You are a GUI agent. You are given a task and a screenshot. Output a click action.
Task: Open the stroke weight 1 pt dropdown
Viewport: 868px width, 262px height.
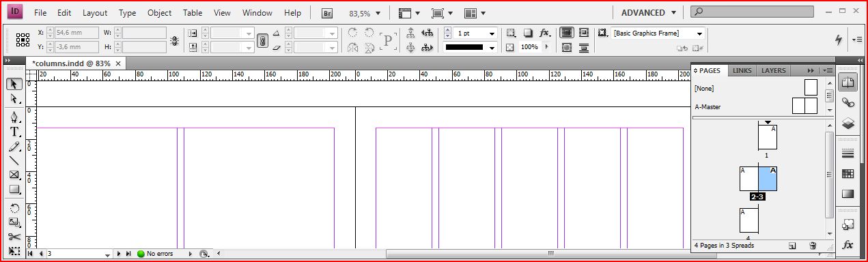(492, 33)
